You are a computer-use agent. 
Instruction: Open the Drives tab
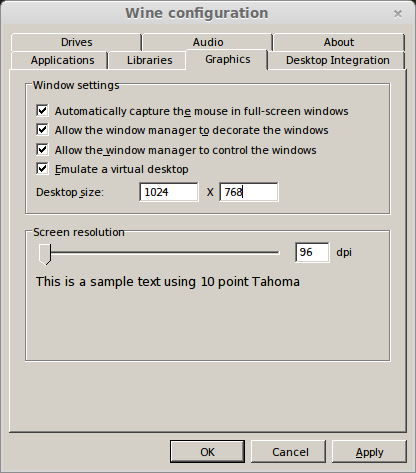[76, 42]
